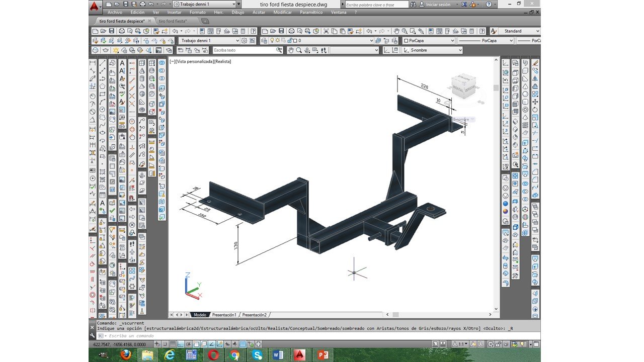Select the Aligned dimension tool

coord(93,70)
